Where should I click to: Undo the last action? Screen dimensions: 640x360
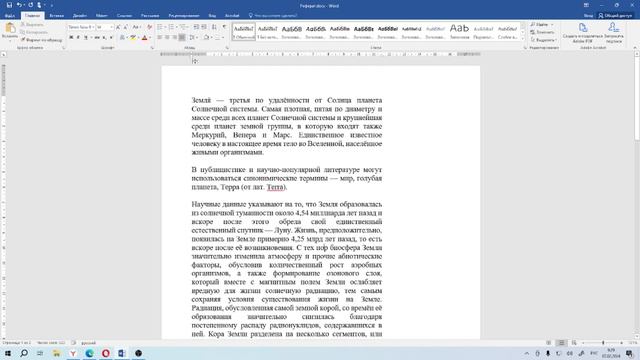click(x=19, y=5)
